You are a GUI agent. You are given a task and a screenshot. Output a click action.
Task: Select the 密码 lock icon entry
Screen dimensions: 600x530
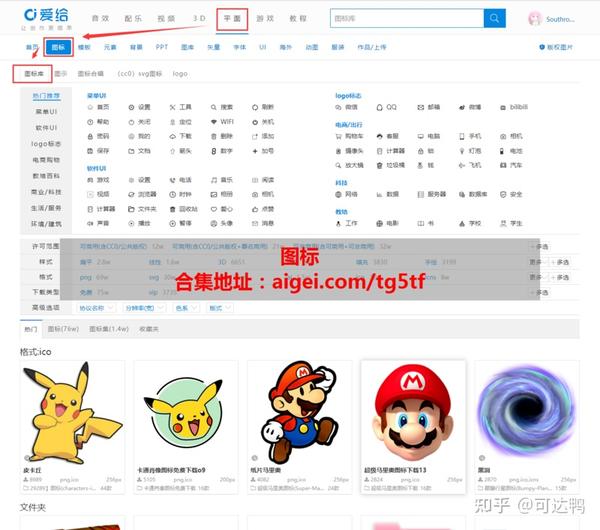pyautogui.click(x=98, y=136)
